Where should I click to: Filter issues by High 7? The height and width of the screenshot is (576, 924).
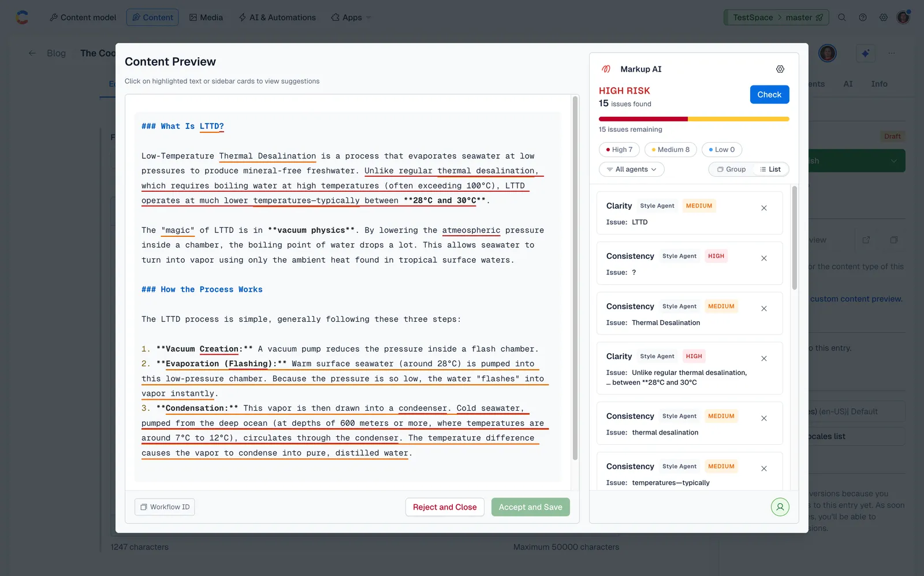click(x=619, y=150)
